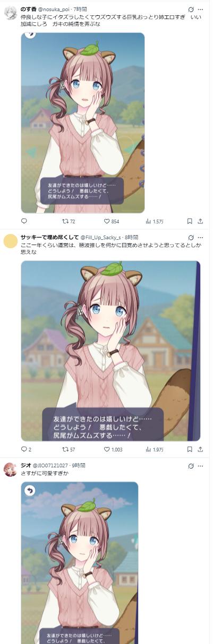Screen dimensions: 213x644
Task: Retweet the nosuka_poi post with 72 retweets
Action: click(x=69, y=221)
